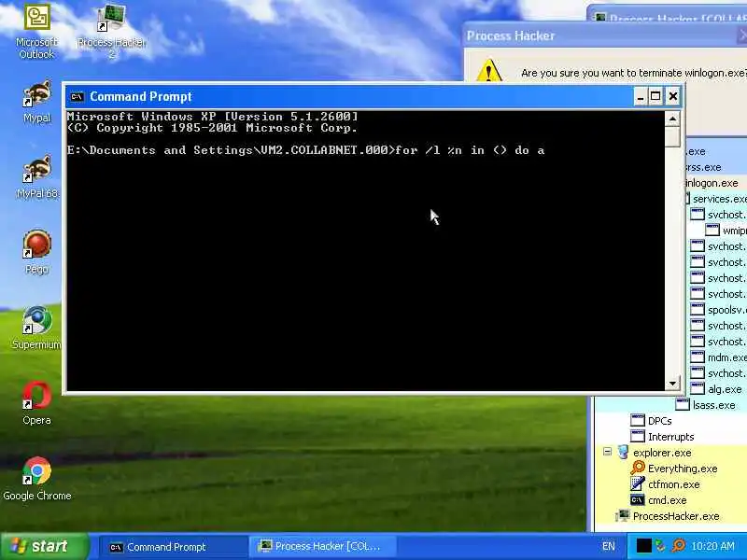Image resolution: width=747 pixels, height=560 pixels.
Task: Click the mdm.exe window icon
Action: pos(698,357)
